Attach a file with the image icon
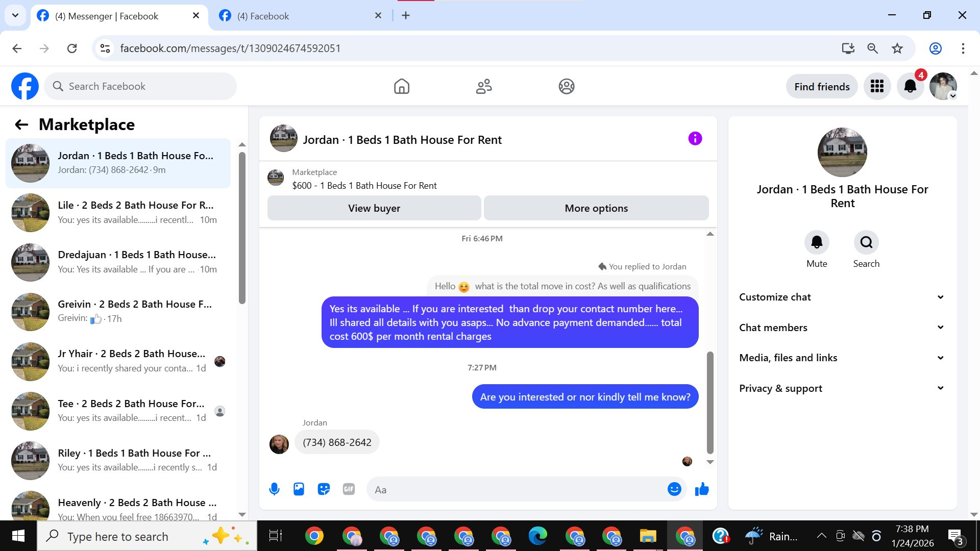 coord(299,489)
